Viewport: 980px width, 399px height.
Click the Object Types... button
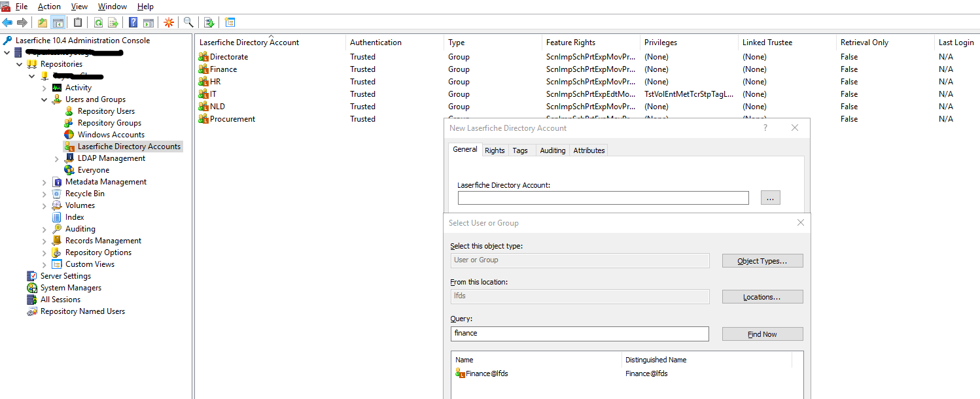(x=762, y=261)
